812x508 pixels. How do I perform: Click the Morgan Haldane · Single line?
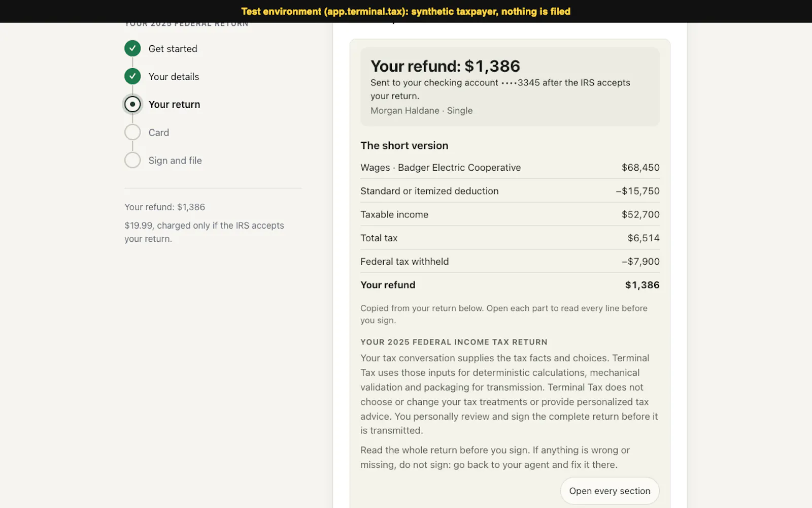(x=421, y=111)
